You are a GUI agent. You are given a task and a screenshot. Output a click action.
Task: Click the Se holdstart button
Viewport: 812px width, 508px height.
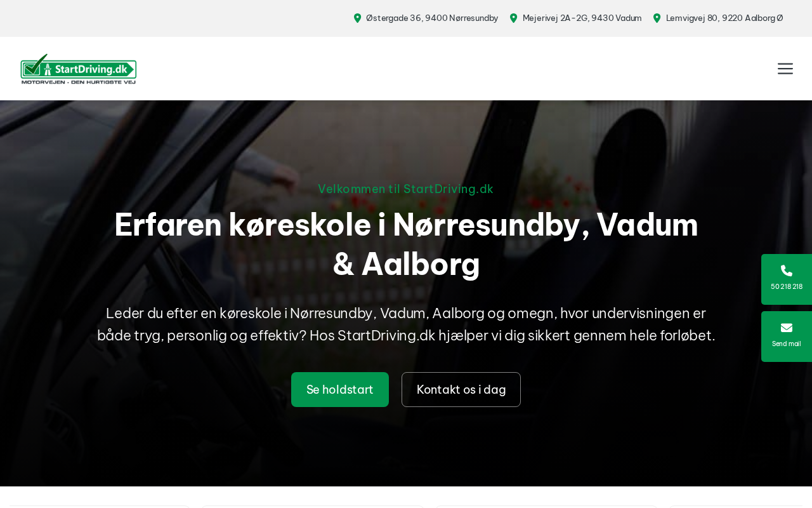point(340,389)
